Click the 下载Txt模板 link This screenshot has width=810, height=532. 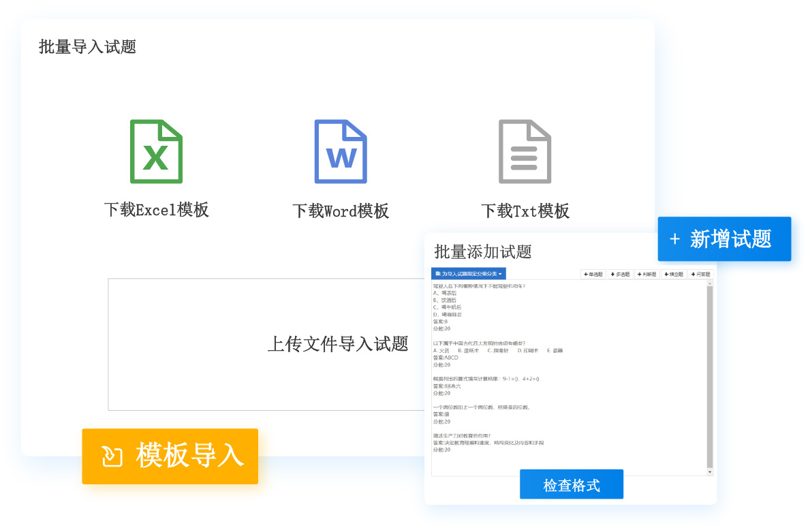(x=525, y=211)
